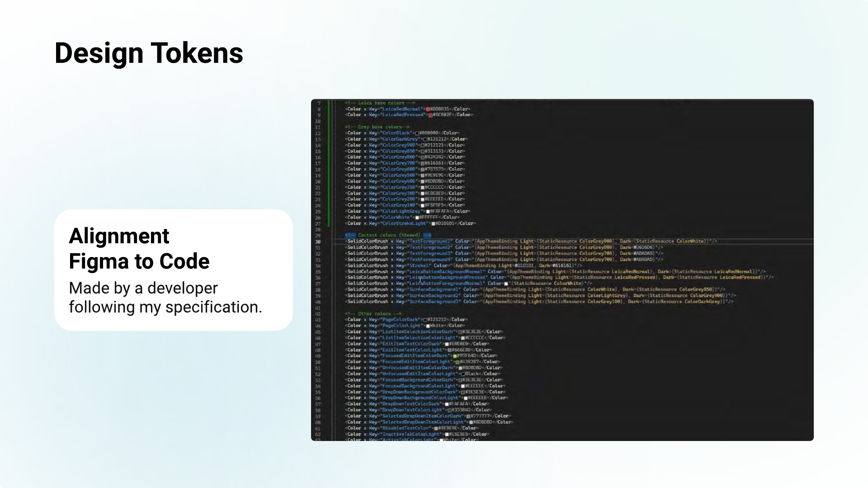
Task: Click line number 30 in the gutter
Action: pyautogui.click(x=318, y=242)
